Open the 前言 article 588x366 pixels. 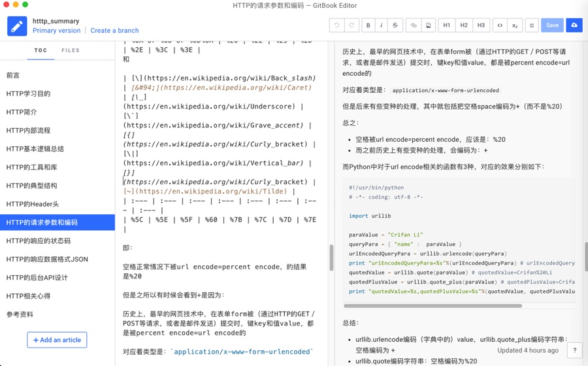[57, 75]
